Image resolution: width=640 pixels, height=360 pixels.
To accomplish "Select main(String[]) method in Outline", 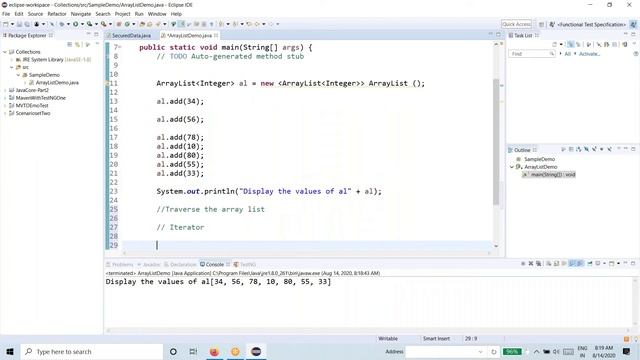I will [x=549, y=175].
